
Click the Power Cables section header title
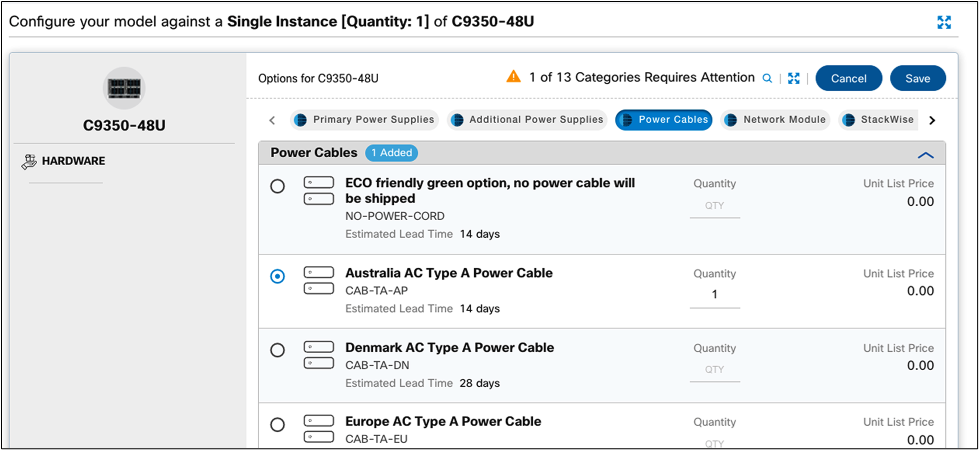point(314,153)
